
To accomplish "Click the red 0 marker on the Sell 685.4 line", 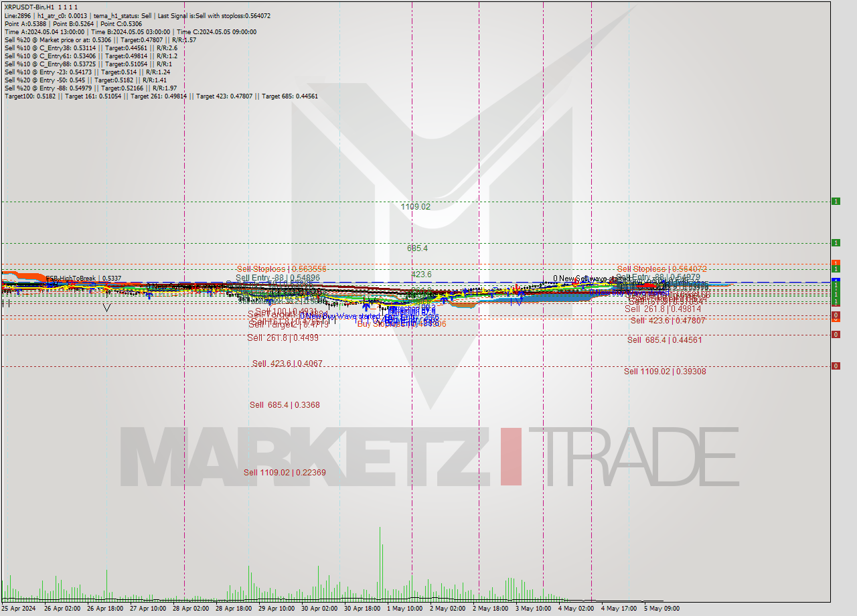I will 836,334.
